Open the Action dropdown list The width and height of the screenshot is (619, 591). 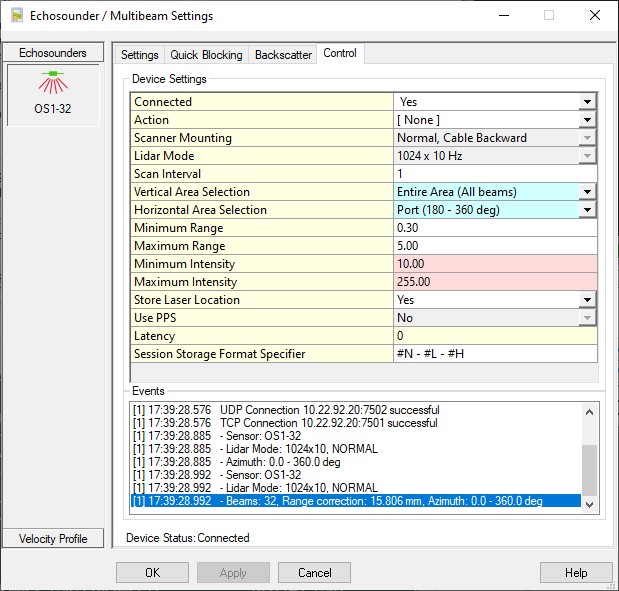pyautogui.click(x=587, y=120)
